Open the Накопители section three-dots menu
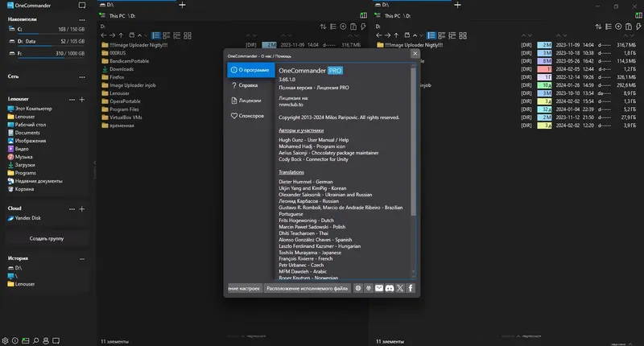This screenshot has height=346, width=644. pos(82,19)
